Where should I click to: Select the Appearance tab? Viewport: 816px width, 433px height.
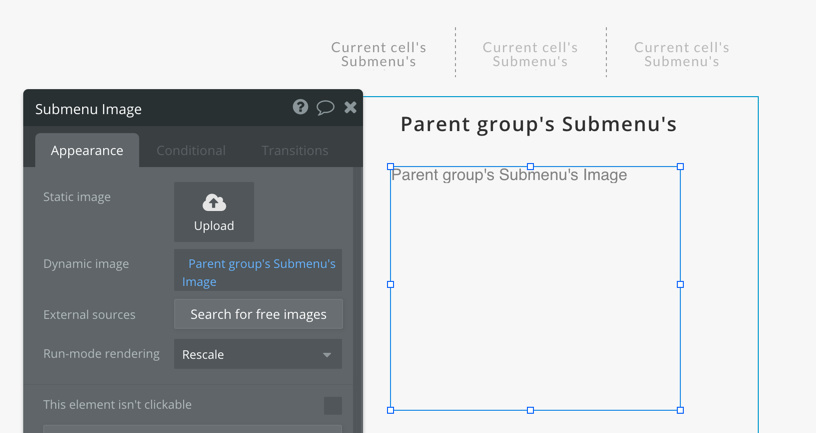point(87,150)
